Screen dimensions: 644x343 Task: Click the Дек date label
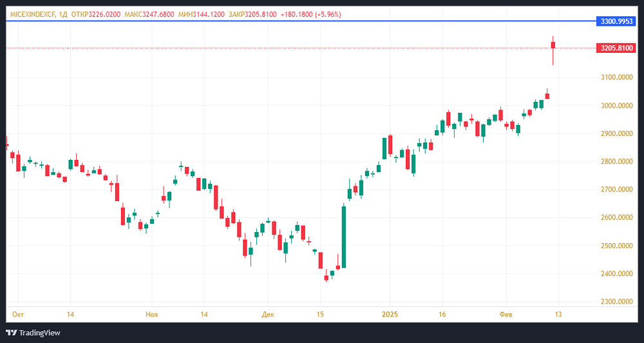pos(267,314)
